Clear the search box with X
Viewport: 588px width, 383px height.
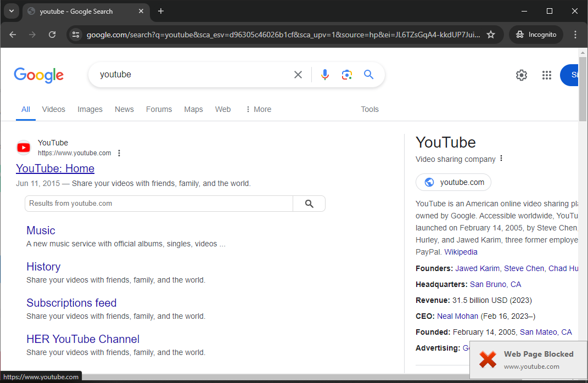click(x=298, y=75)
